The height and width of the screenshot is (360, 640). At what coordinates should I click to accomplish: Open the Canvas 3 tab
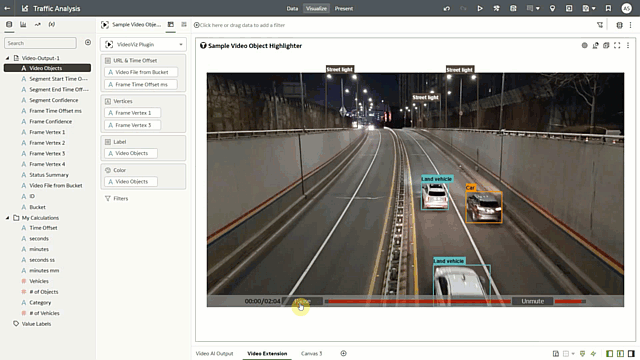coord(311,353)
